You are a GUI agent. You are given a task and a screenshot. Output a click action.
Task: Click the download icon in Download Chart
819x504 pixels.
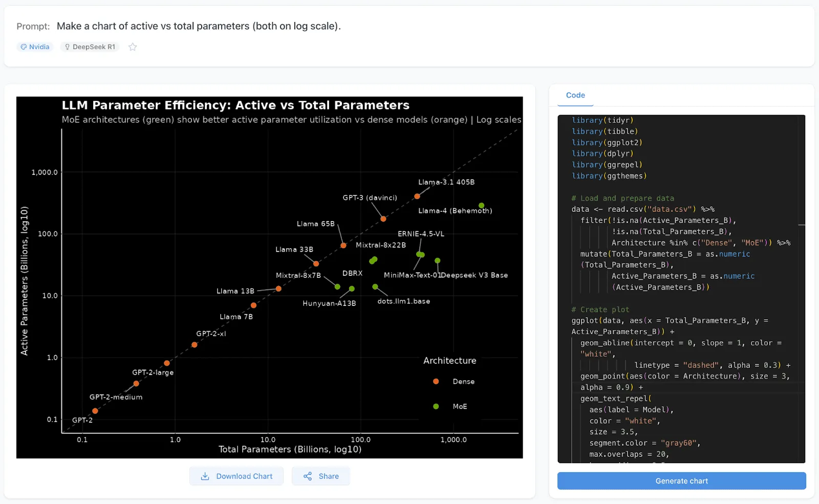coord(206,476)
